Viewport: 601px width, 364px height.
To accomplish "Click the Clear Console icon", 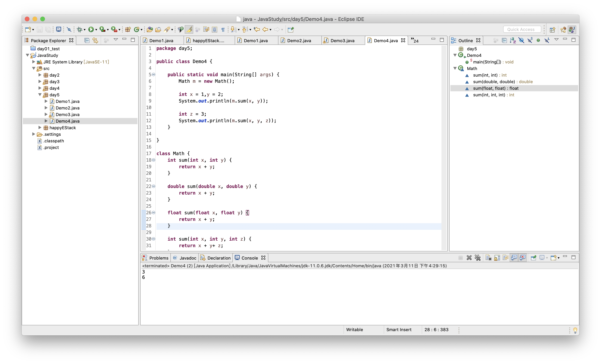I will (488, 258).
